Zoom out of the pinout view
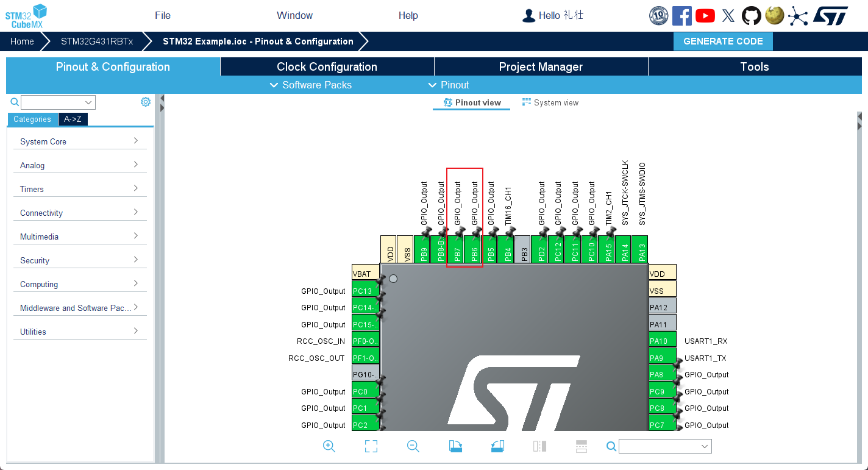 coord(413,446)
